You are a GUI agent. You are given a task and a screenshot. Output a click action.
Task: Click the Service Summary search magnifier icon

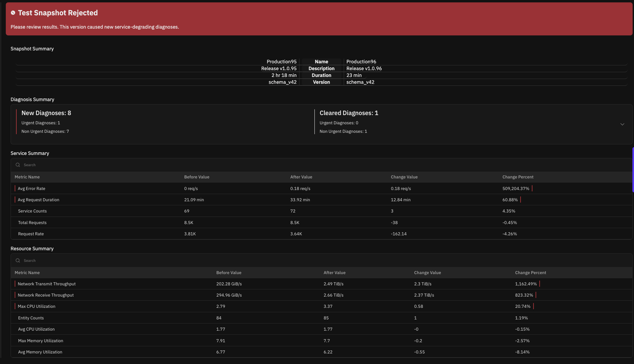click(x=18, y=165)
